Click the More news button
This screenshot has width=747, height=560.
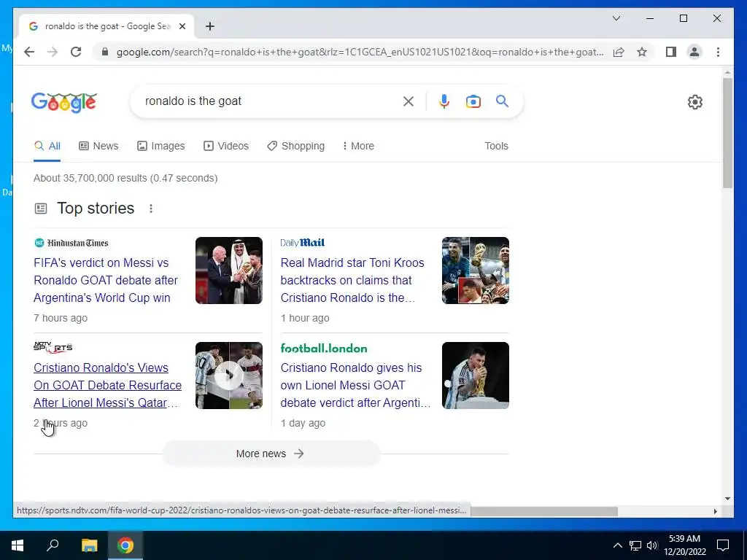pyautogui.click(x=271, y=454)
